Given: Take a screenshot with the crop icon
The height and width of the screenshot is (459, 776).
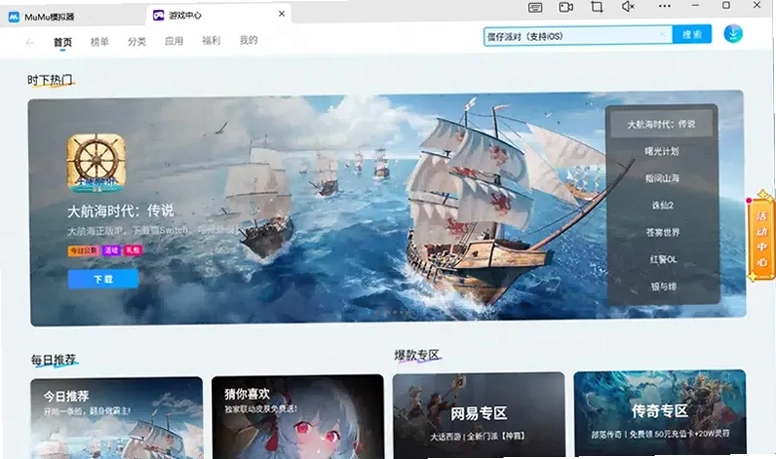Looking at the screenshot, I should [597, 6].
